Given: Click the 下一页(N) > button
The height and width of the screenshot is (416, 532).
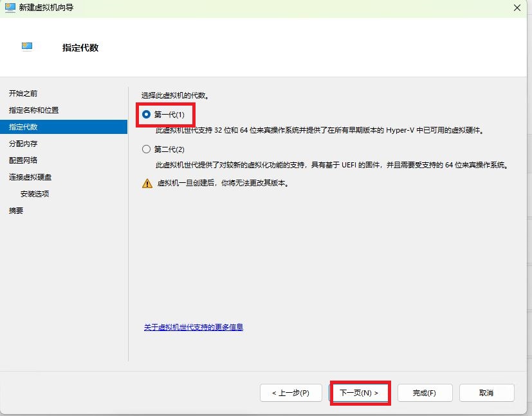Looking at the screenshot, I should pyautogui.click(x=359, y=393).
